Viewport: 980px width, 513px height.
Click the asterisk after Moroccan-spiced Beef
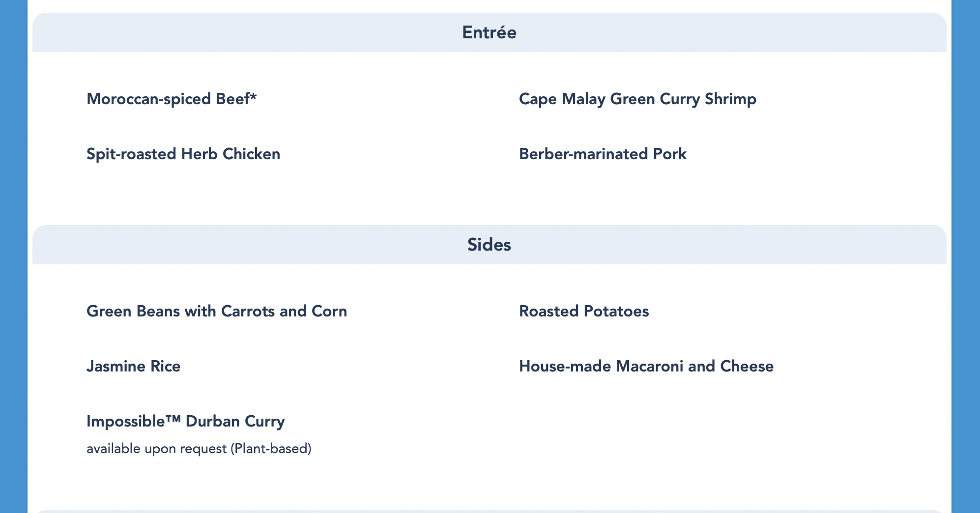click(253, 97)
